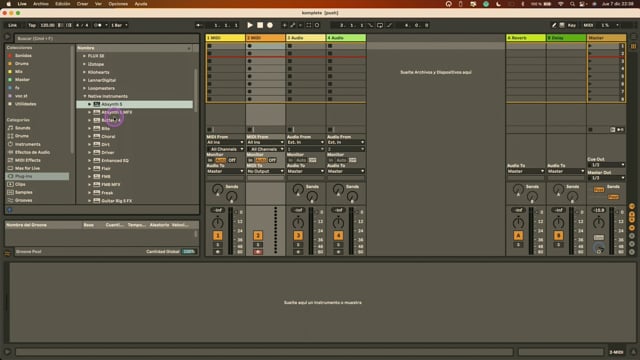
Task: Toggle the metronome
Action: pyautogui.click(x=98, y=25)
